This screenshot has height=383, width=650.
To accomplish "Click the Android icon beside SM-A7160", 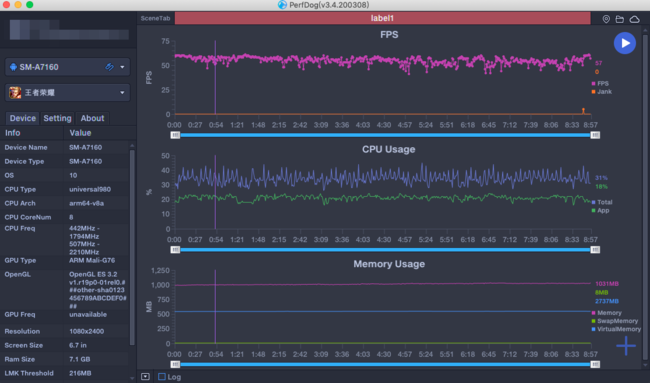I will coord(13,67).
